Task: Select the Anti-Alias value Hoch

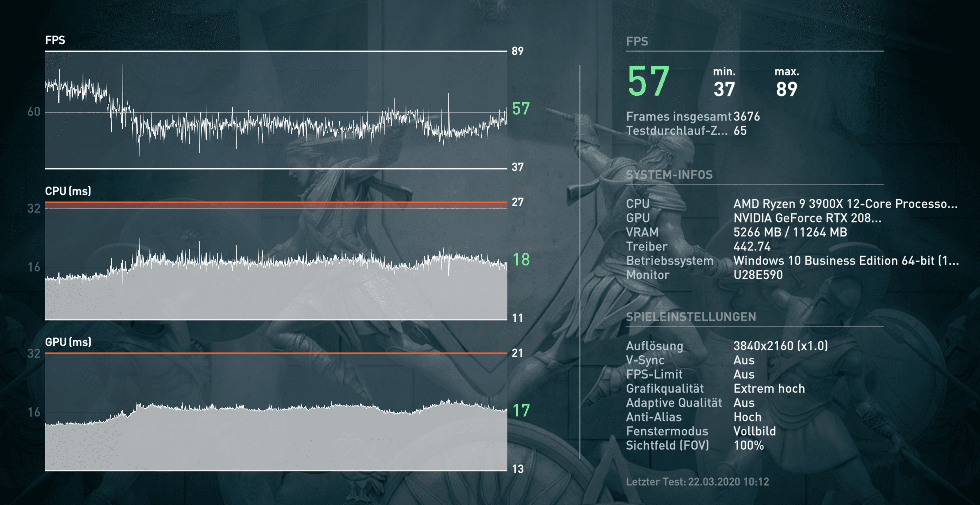Action: pyautogui.click(x=748, y=417)
